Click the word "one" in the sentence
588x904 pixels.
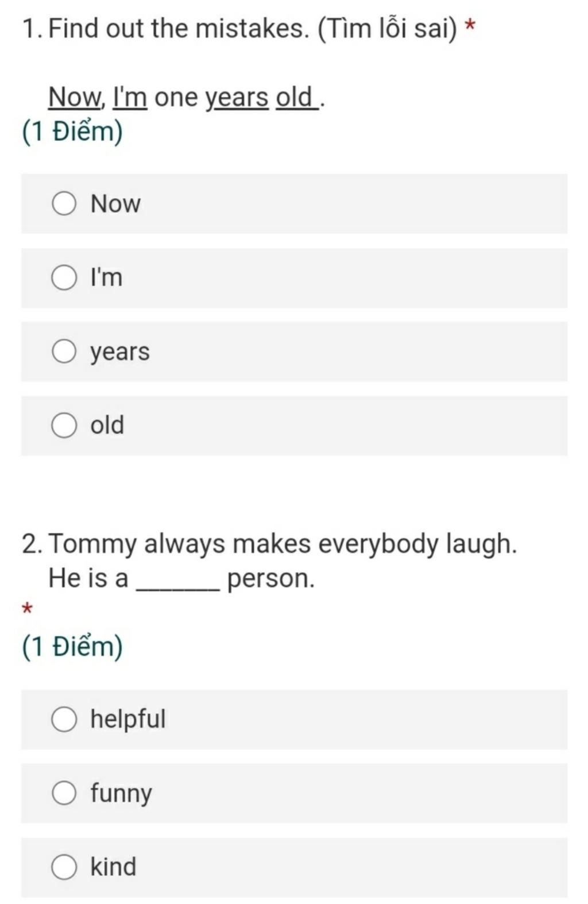pyautogui.click(x=176, y=98)
